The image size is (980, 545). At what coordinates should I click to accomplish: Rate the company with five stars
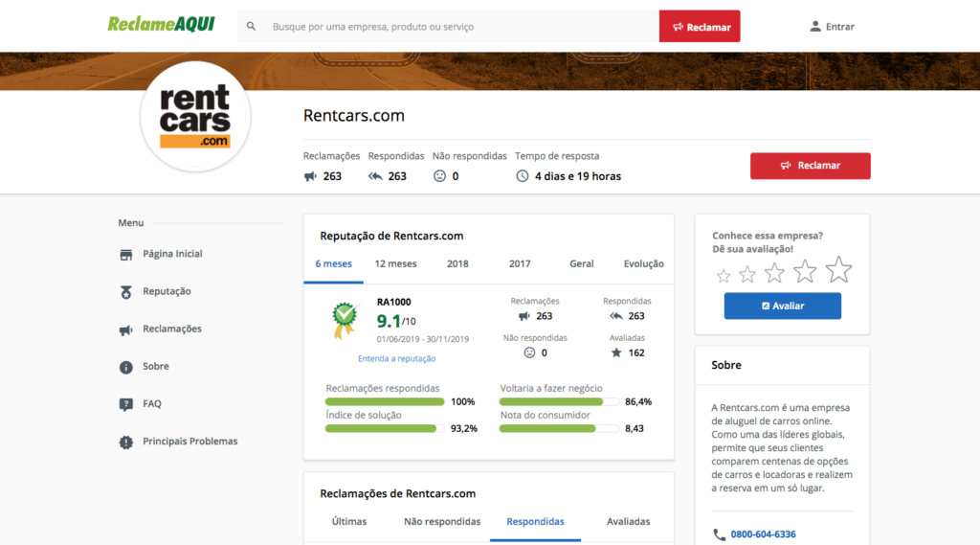[x=838, y=270]
